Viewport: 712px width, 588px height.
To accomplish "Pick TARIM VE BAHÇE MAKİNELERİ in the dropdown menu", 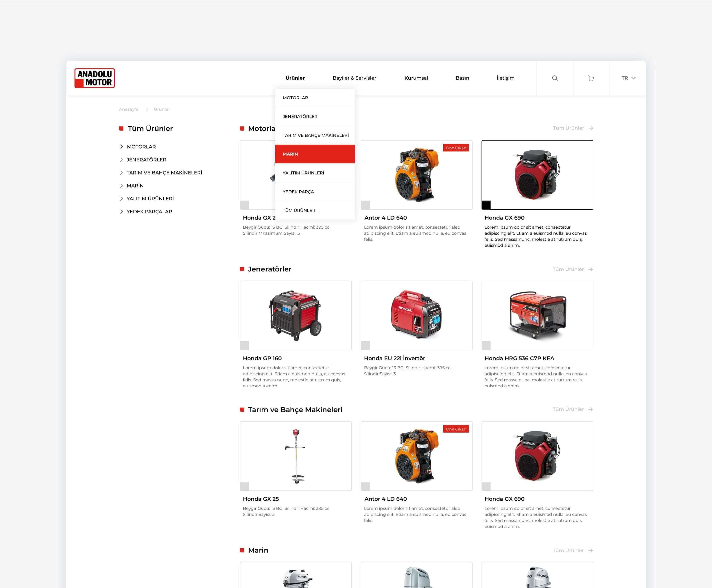I will tap(315, 135).
